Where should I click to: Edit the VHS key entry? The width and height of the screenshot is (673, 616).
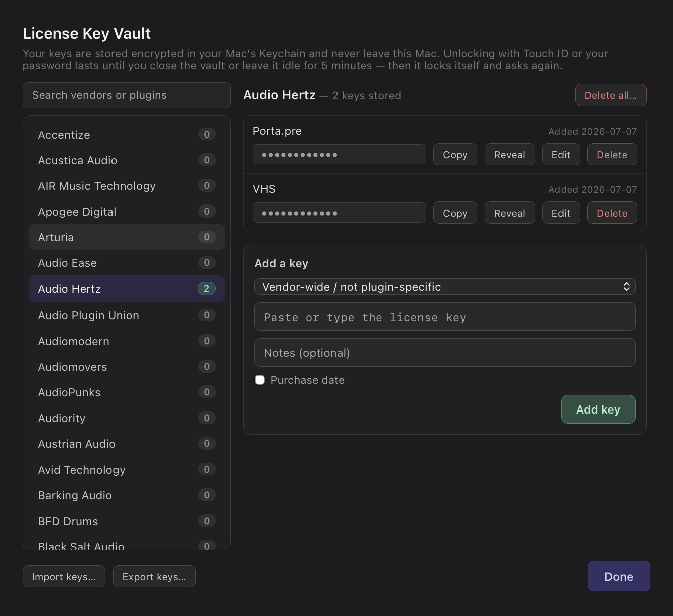[x=561, y=213]
